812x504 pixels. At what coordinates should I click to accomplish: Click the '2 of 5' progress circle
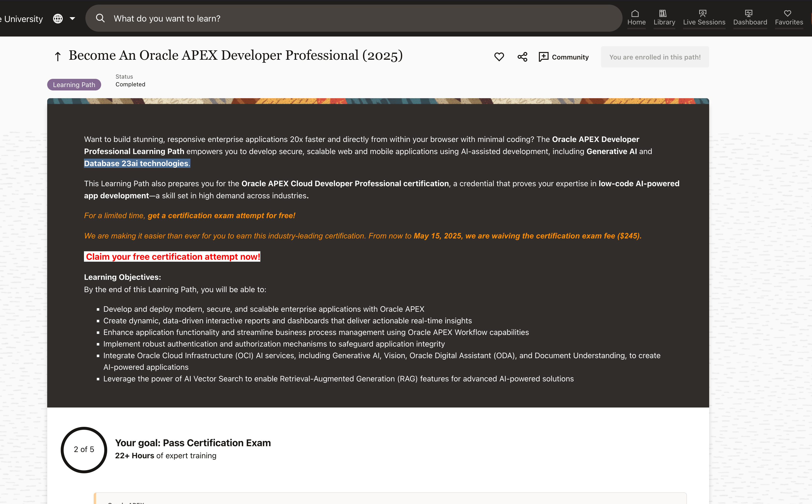[84, 450]
